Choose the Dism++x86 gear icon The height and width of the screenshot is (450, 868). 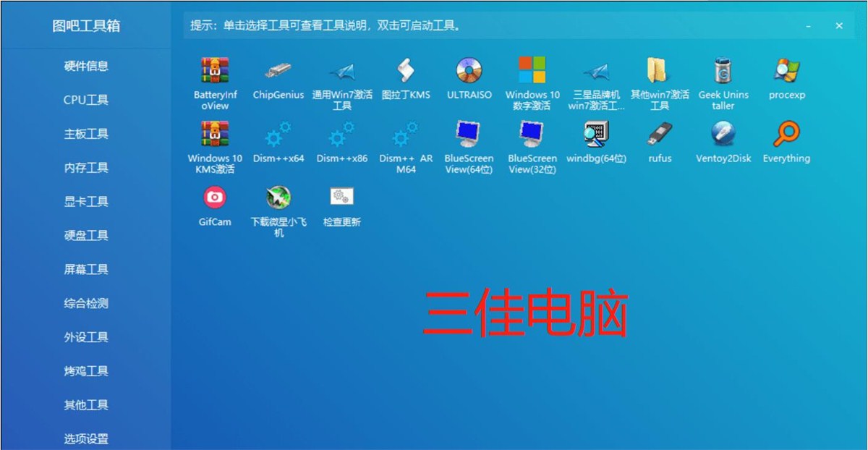pos(342,134)
